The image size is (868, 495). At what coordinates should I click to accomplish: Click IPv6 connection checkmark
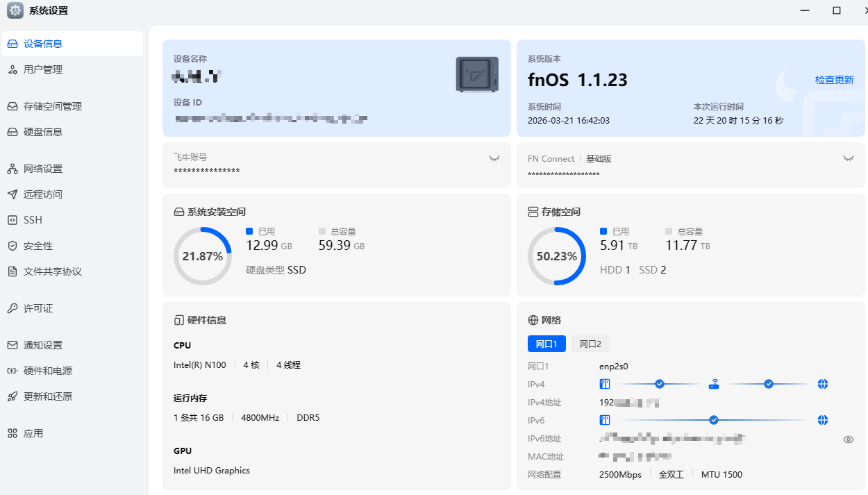pos(714,420)
